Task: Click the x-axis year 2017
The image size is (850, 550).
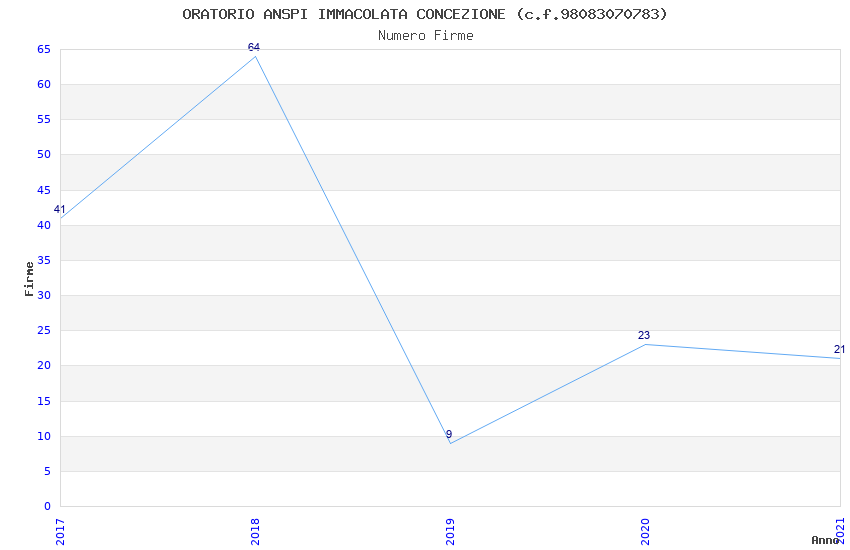Action: (x=60, y=532)
